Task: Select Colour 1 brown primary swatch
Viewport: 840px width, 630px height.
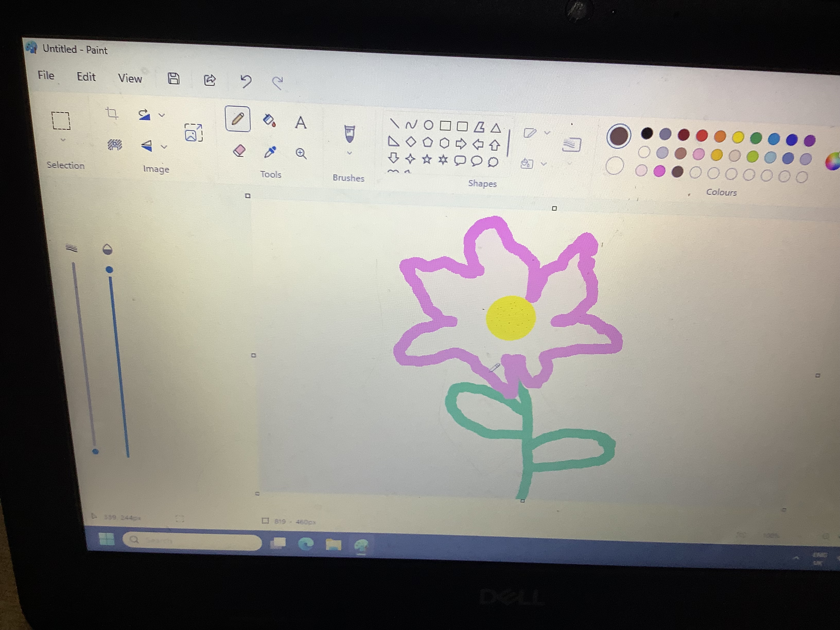Action: coord(619,136)
